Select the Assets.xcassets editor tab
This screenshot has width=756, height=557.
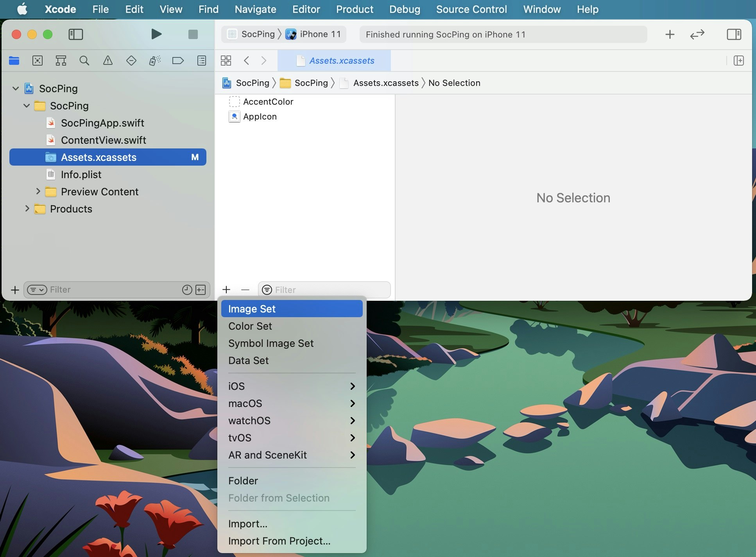click(335, 61)
